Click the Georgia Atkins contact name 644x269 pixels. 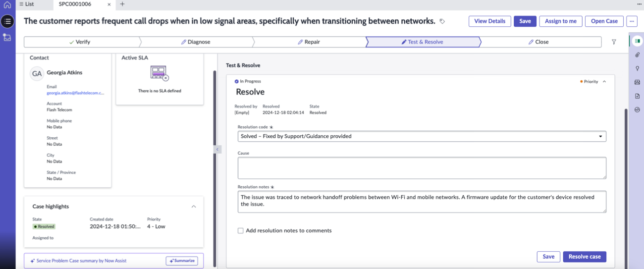click(64, 72)
